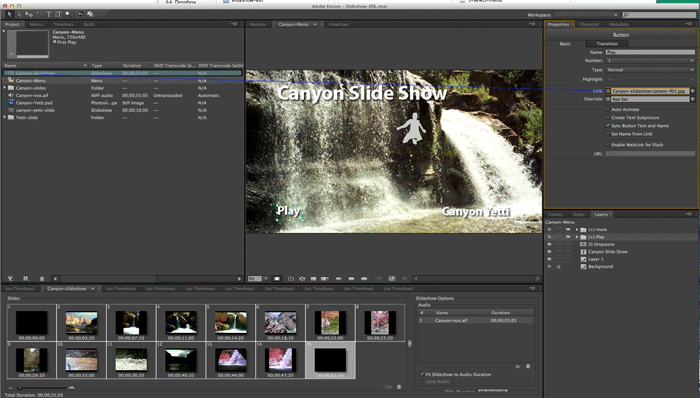Open the Transition tab in Properties
The image size is (700, 398).
pos(607,44)
